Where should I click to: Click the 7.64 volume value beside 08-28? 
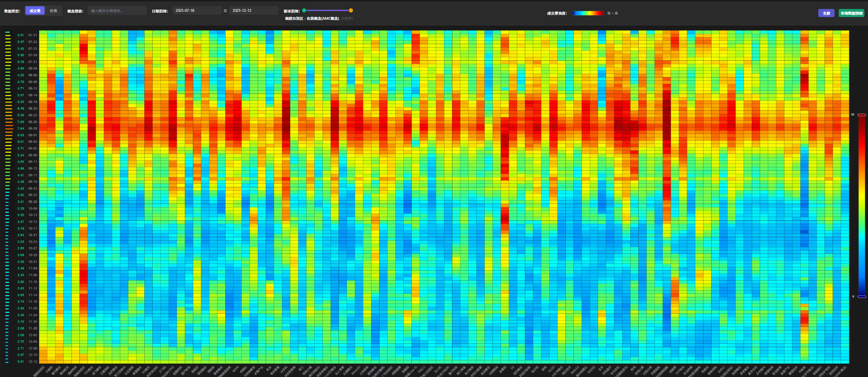[x=21, y=128]
